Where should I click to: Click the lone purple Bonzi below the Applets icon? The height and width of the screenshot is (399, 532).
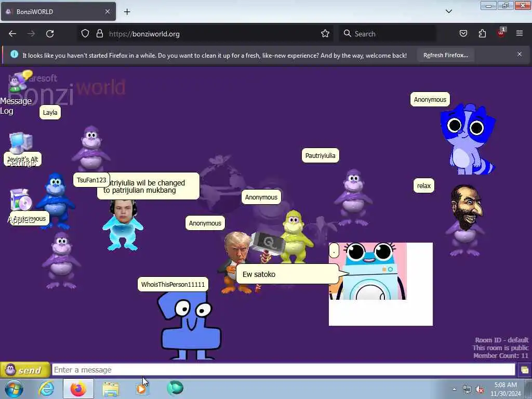point(61,261)
